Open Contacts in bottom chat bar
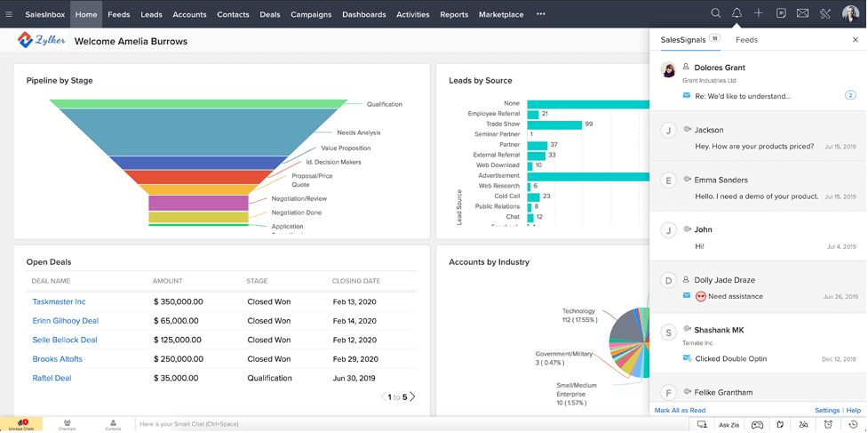Viewport: 868px width, 433px height. pyautogui.click(x=113, y=425)
